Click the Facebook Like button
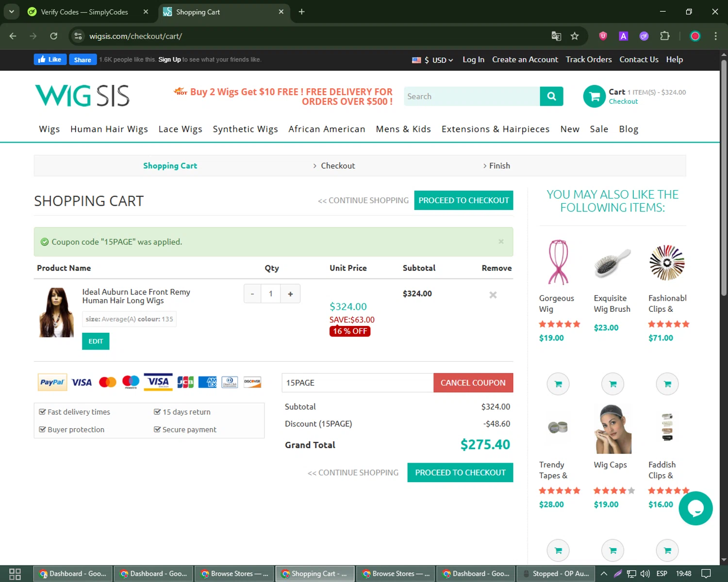Viewport: 728px width, 582px height. [x=50, y=59]
